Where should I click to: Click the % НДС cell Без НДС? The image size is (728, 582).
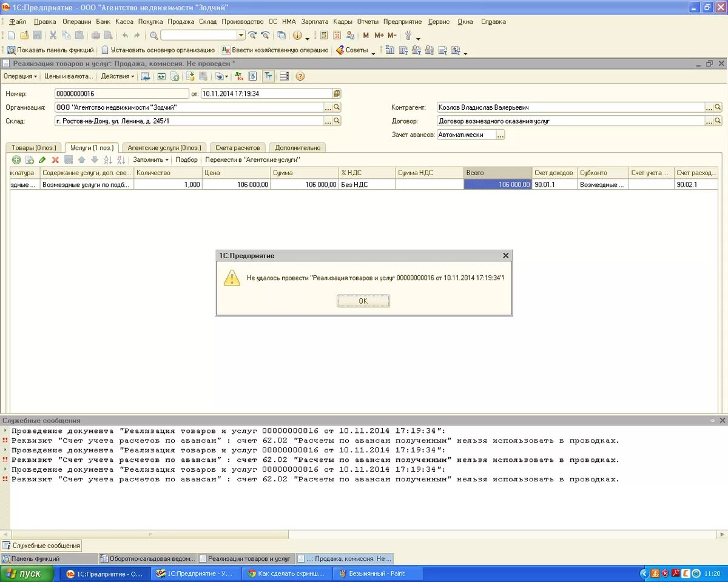pyautogui.click(x=367, y=185)
